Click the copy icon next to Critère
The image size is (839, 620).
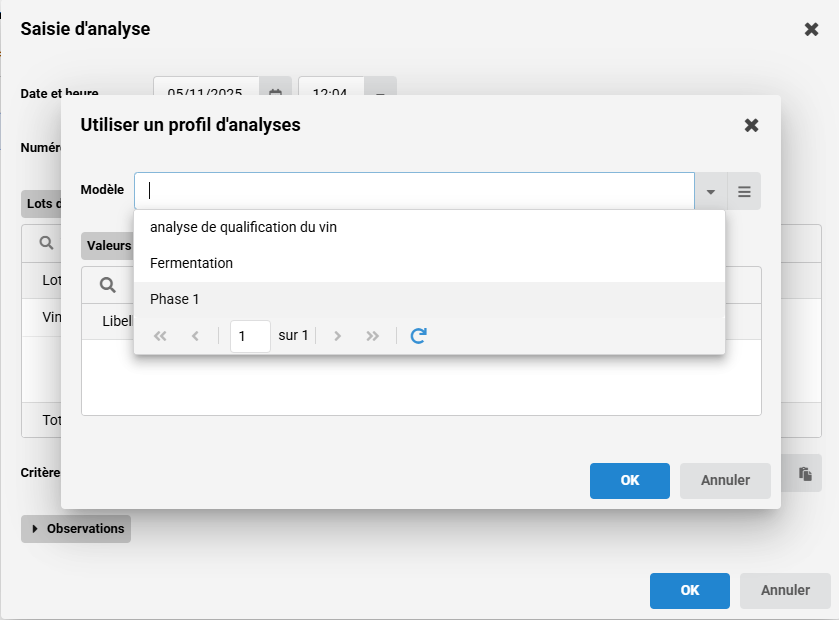804,474
